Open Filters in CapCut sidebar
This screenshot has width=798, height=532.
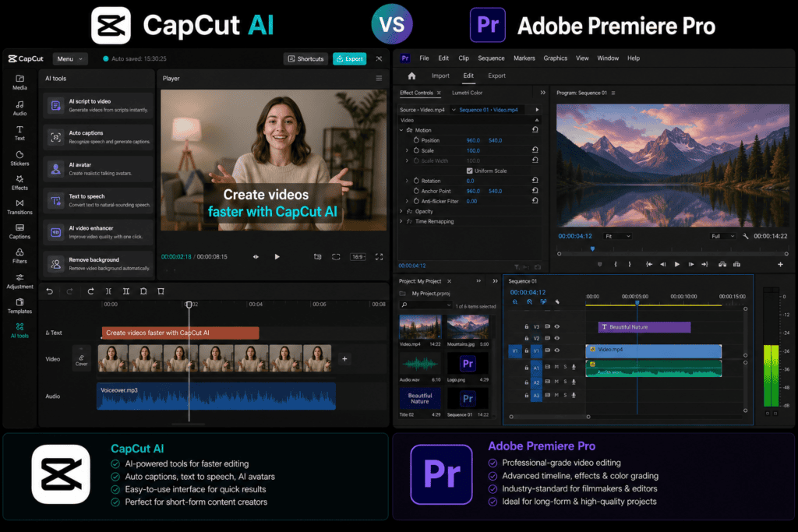click(x=19, y=255)
